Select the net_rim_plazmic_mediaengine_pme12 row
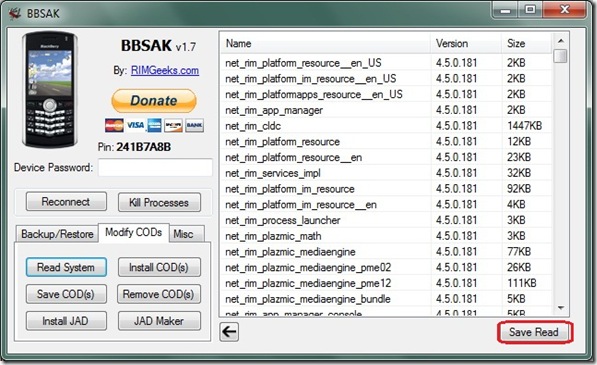This screenshot has width=597, height=365. click(386, 283)
